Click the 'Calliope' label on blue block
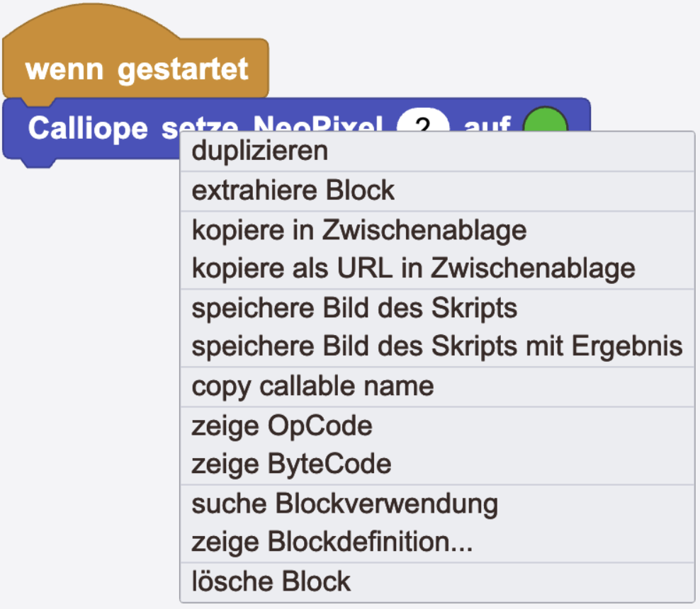Viewport: 700px width, 609px height. coord(88,128)
